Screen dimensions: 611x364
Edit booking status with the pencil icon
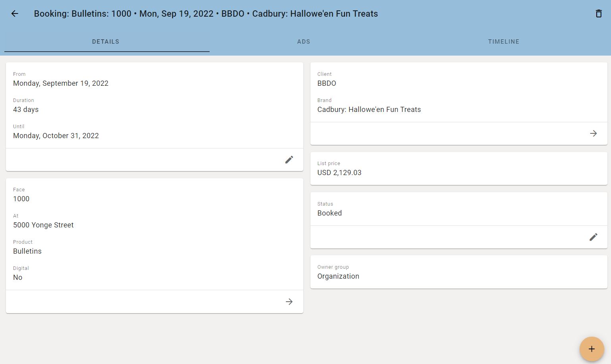[593, 237]
